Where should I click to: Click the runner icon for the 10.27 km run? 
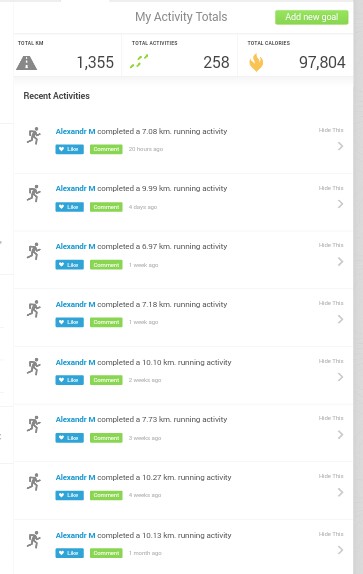[34, 482]
